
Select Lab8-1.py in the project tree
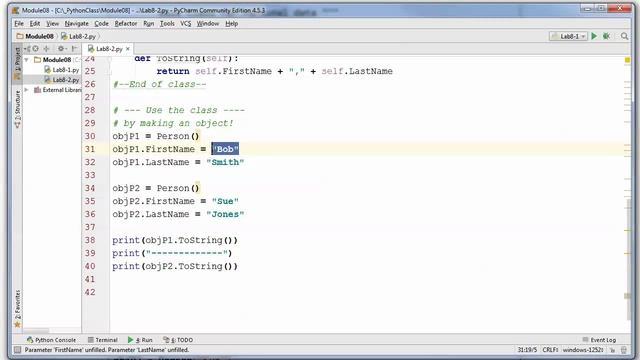(62, 70)
